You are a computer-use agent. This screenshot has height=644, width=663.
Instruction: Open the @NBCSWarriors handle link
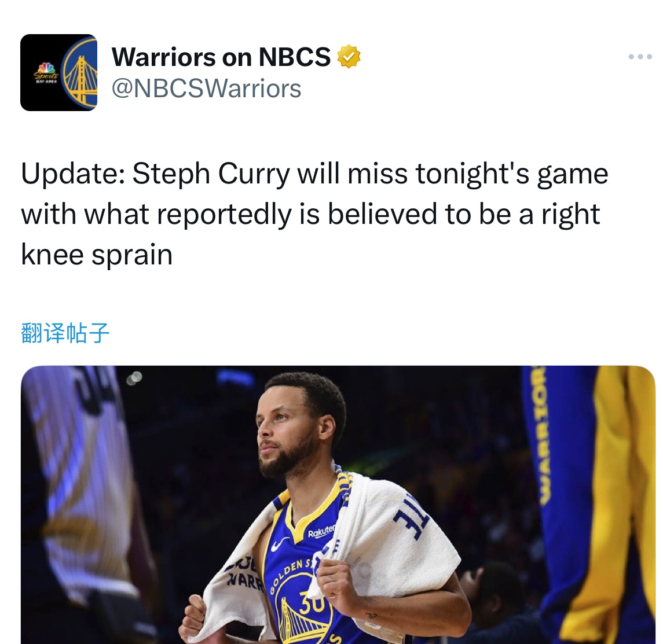point(206,89)
